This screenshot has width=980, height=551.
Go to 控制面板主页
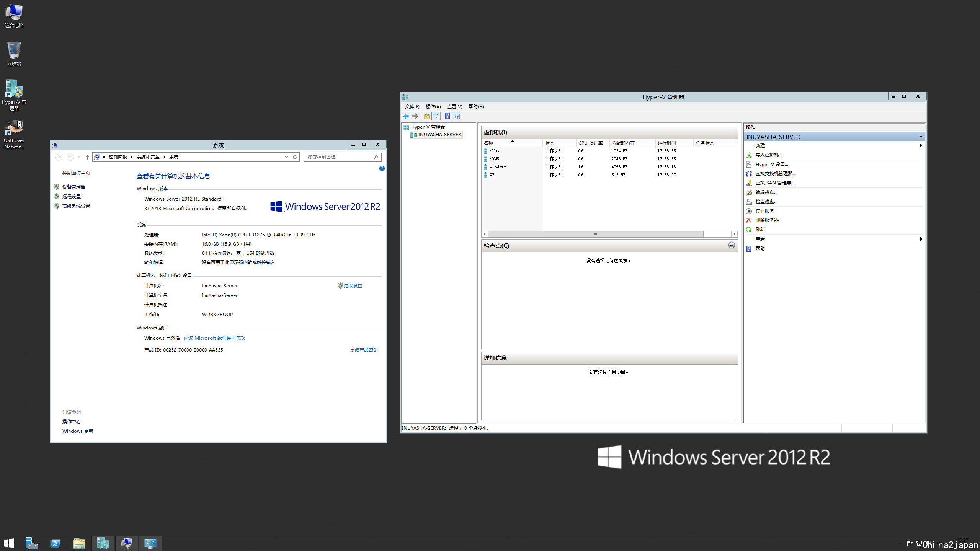click(x=76, y=173)
